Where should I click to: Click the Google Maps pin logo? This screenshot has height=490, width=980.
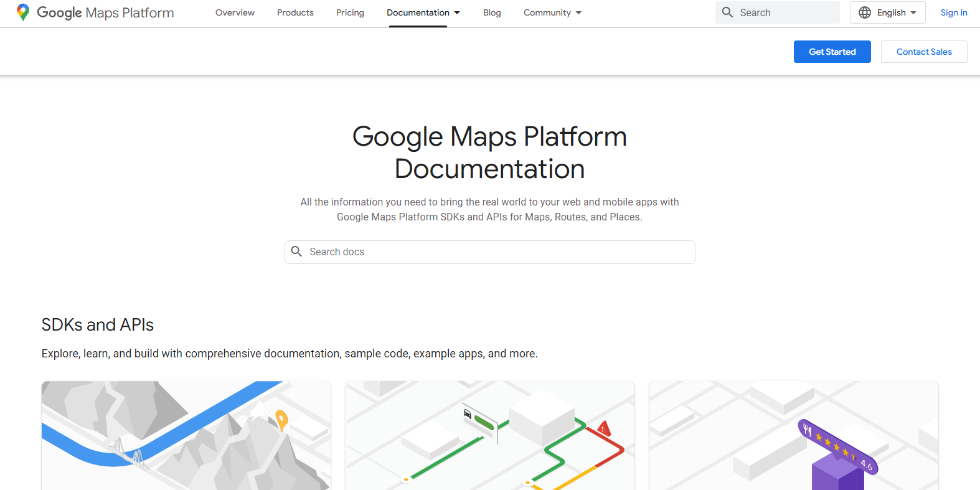[x=23, y=12]
